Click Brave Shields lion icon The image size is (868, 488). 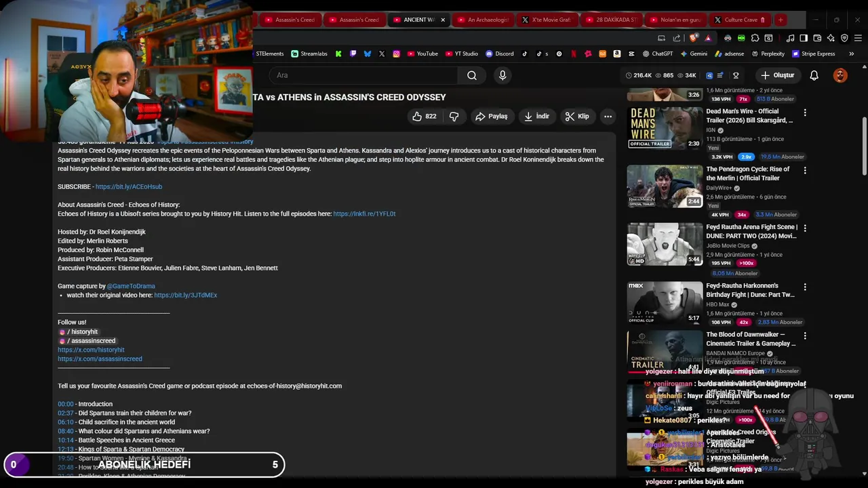coord(692,38)
